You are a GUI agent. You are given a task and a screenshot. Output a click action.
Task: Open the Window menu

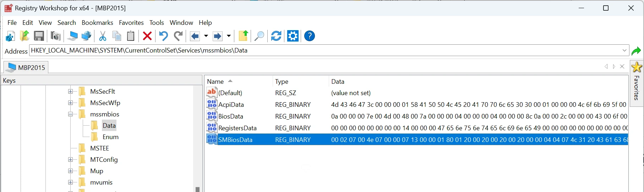coord(181,22)
